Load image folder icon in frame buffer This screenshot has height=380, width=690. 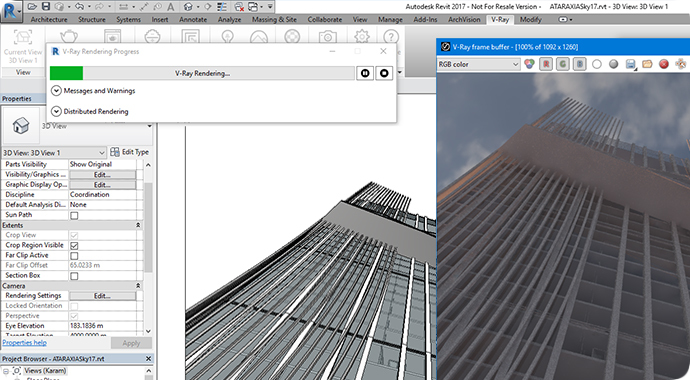pos(647,64)
